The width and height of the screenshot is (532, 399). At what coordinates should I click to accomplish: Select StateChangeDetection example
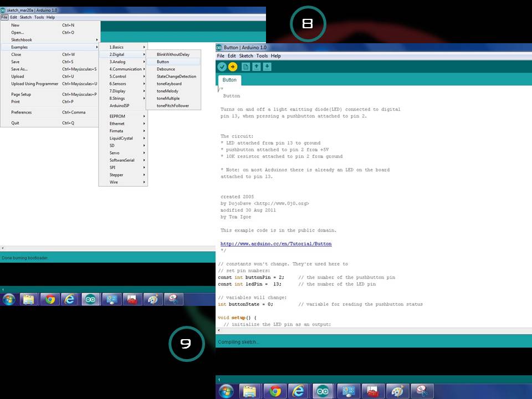[173, 76]
